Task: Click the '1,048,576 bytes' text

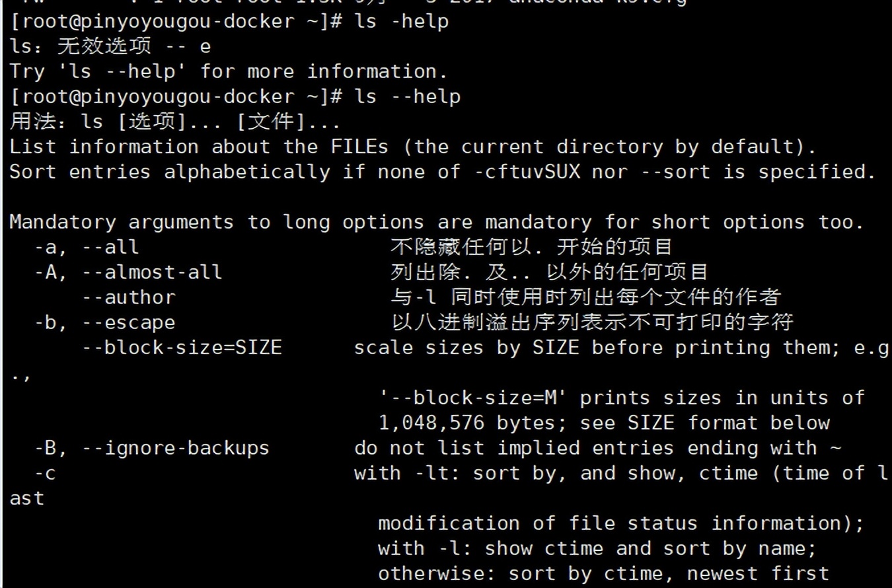Action: (449, 423)
